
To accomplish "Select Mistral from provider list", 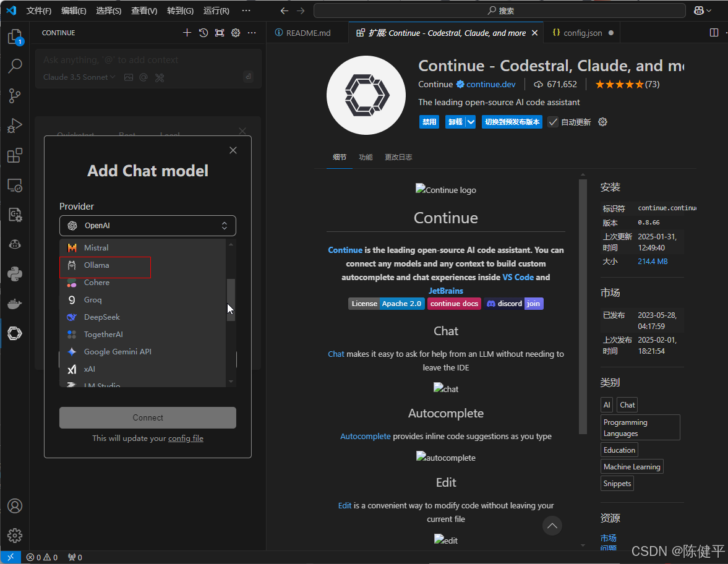I will [142, 248].
